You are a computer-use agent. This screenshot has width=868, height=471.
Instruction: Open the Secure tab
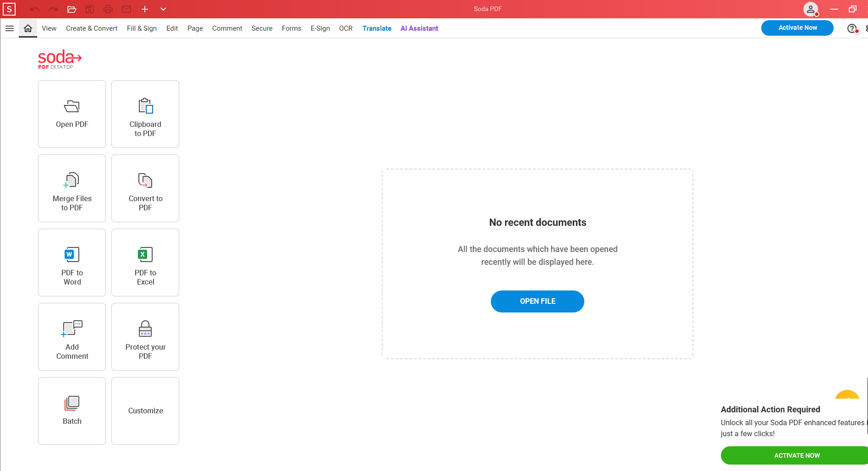pos(262,28)
